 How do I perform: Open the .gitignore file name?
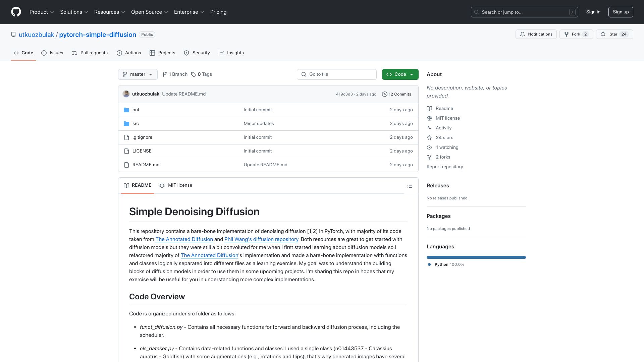coord(142,137)
